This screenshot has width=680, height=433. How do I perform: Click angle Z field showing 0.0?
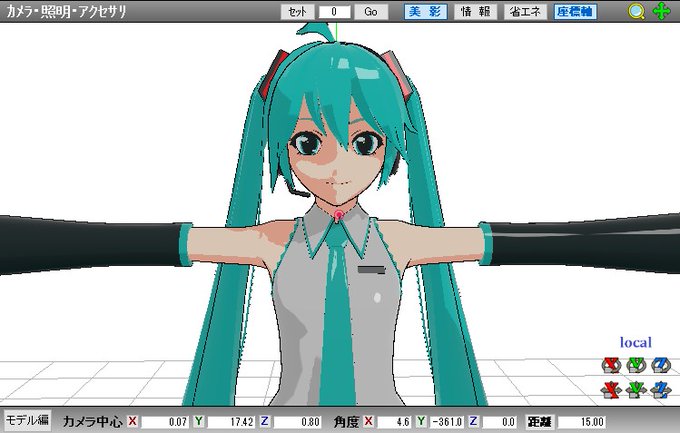tap(500, 422)
